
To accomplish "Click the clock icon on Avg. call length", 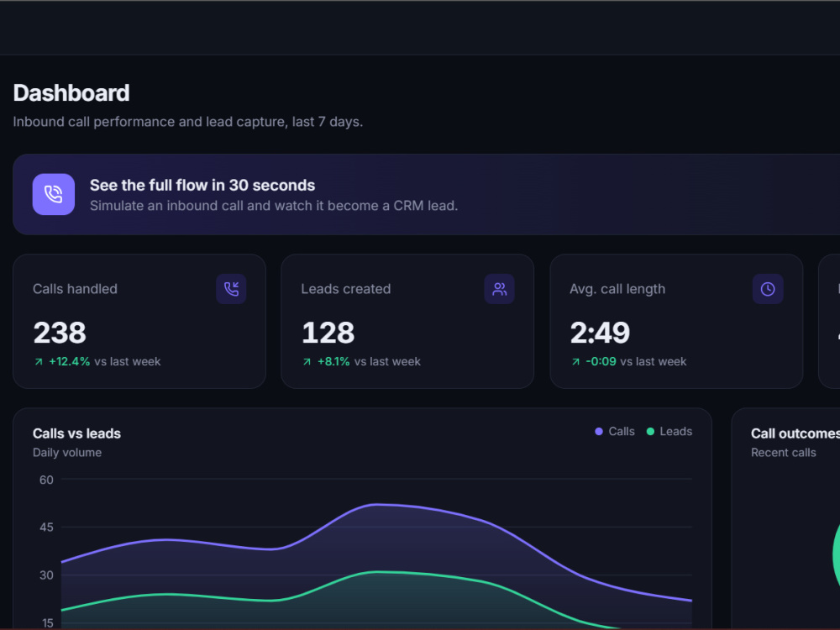I will tap(768, 289).
